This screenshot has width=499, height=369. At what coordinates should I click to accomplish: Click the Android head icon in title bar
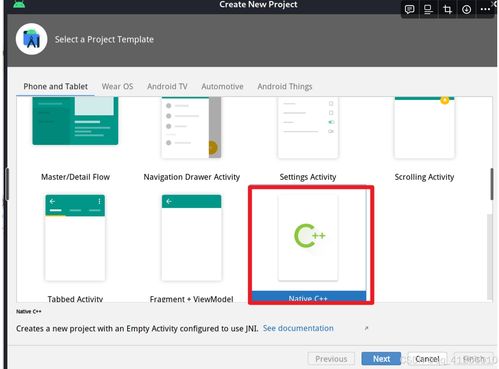[19, 4]
